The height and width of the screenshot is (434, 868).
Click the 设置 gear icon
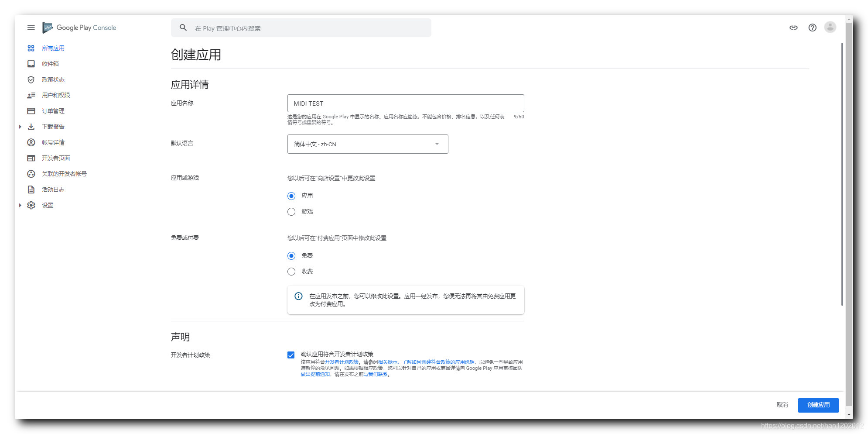(31, 205)
